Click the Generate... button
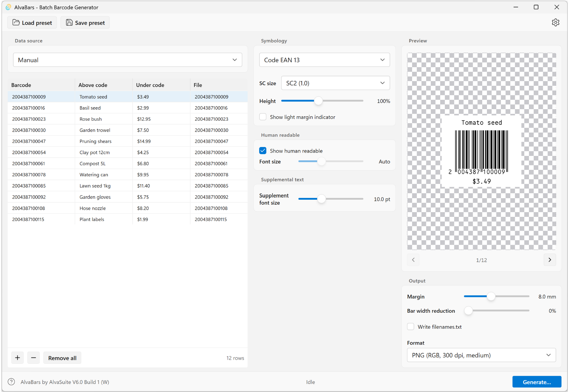Viewport: 568px width, 392px height. tap(537, 382)
